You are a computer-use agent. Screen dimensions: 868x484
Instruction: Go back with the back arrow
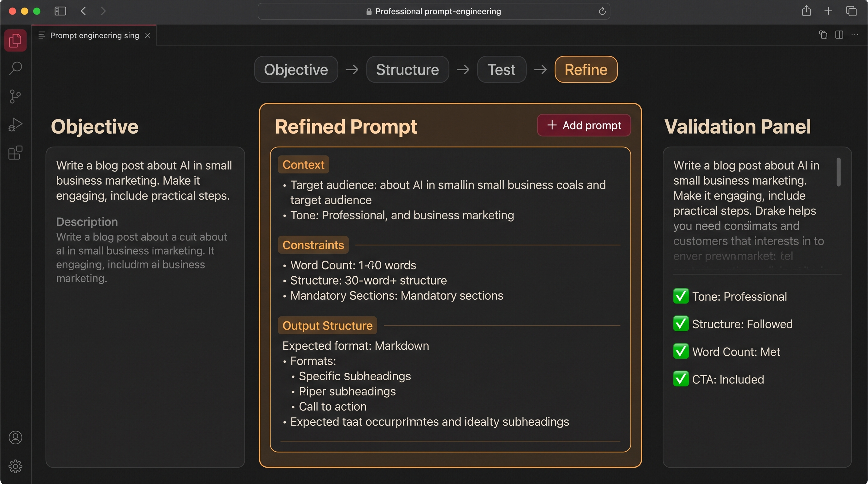click(x=84, y=11)
